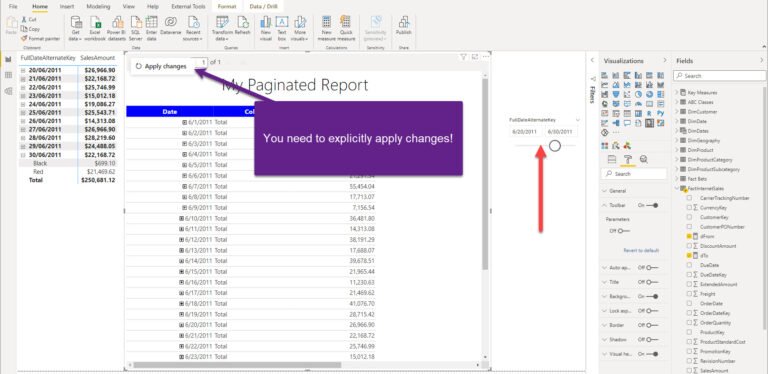
Task: Open the Data / Drill tab
Action: click(x=263, y=6)
